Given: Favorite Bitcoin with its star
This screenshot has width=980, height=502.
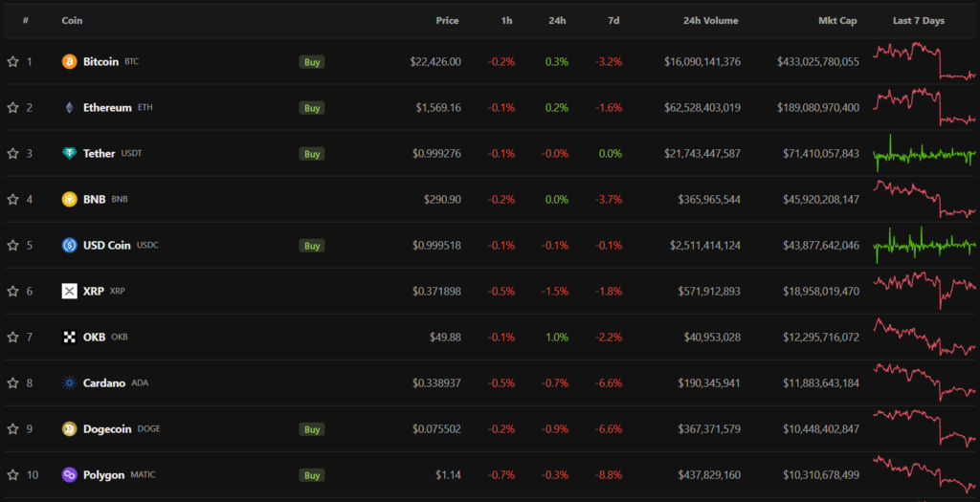Looking at the screenshot, I should (12, 62).
